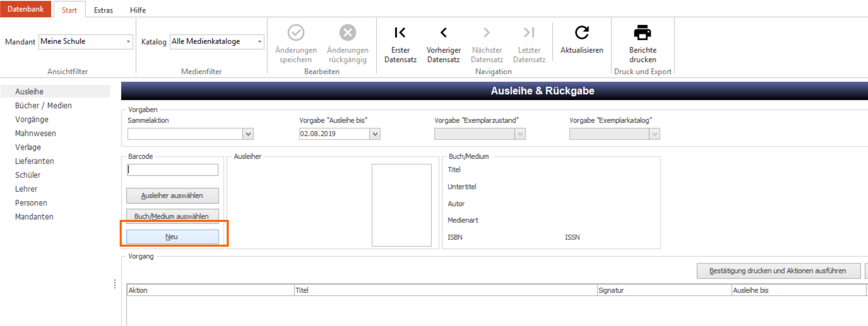Click the Berichte drucken printer icon
This screenshot has width=868, height=326.
tap(642, 33)
